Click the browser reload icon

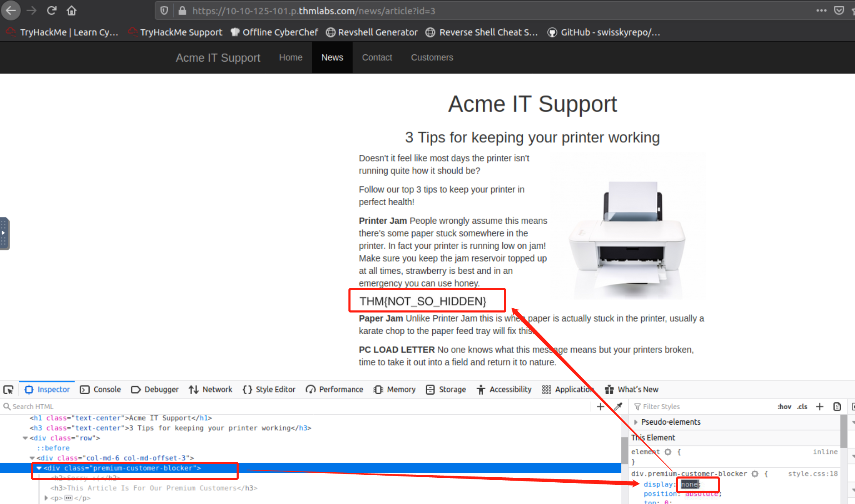(x=51, y=10)
